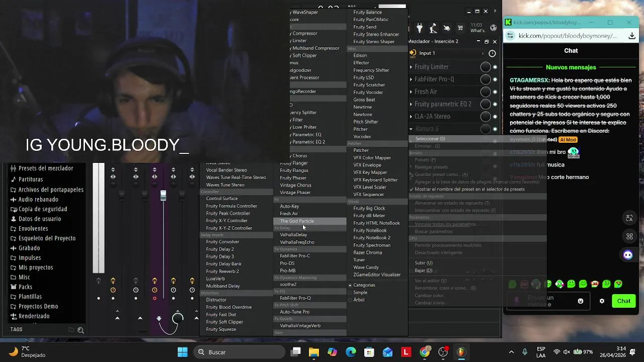Click the selected track's send down-arrow
This screenshot has height=362, width=644.
159,318
